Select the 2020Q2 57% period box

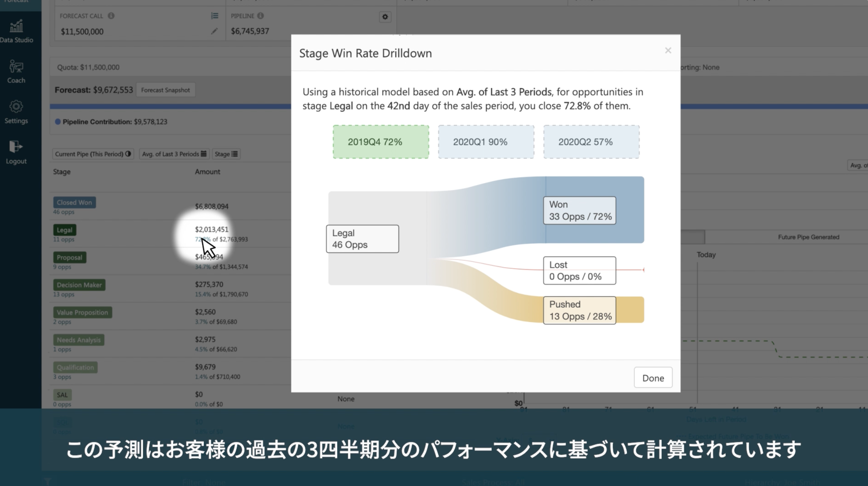[x=591, y=142]
